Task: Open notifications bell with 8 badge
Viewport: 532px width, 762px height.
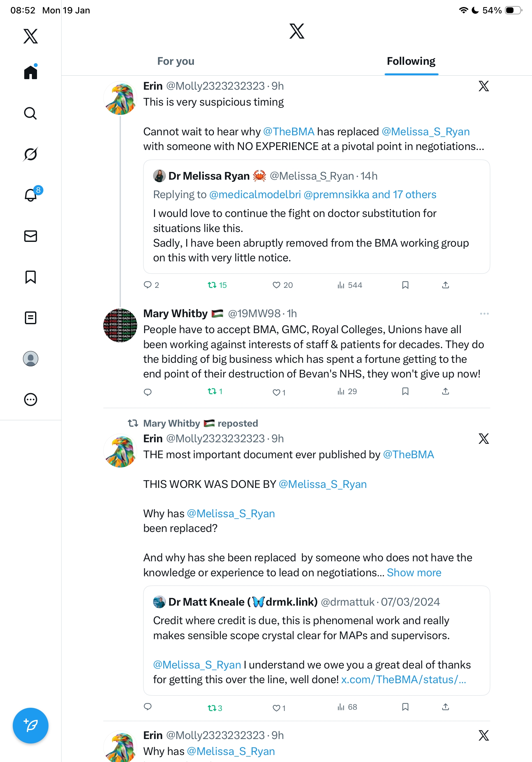Action: 31,195
